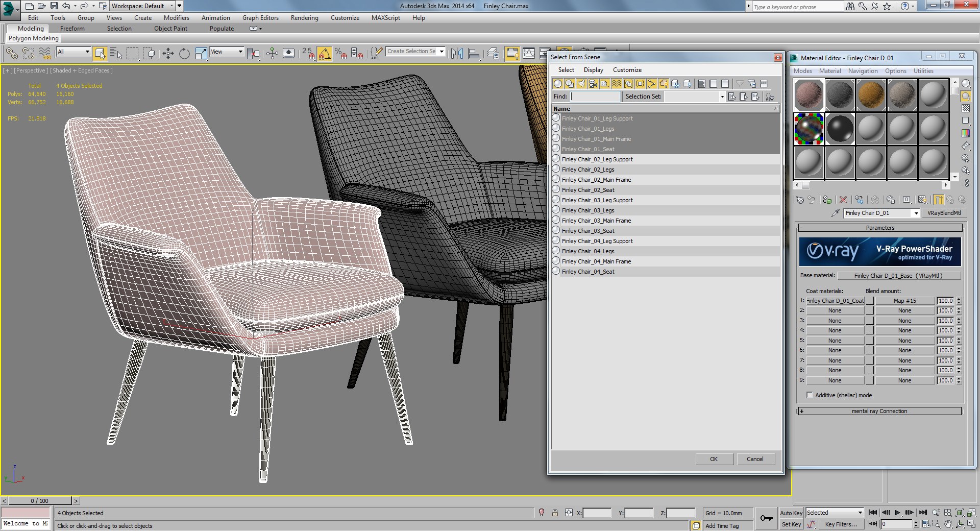
Task: Switch to the Freeform ribbon tab
Action: tap(72, 29)
